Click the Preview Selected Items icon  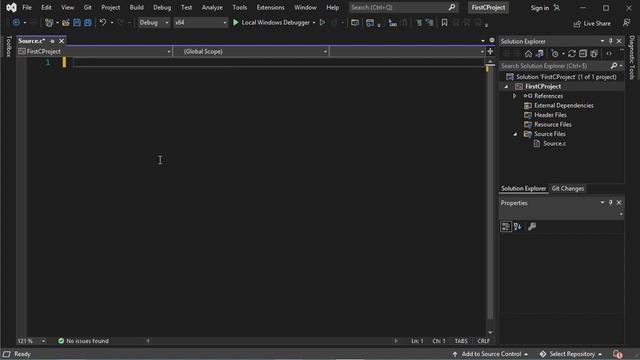tap(609, 54)
